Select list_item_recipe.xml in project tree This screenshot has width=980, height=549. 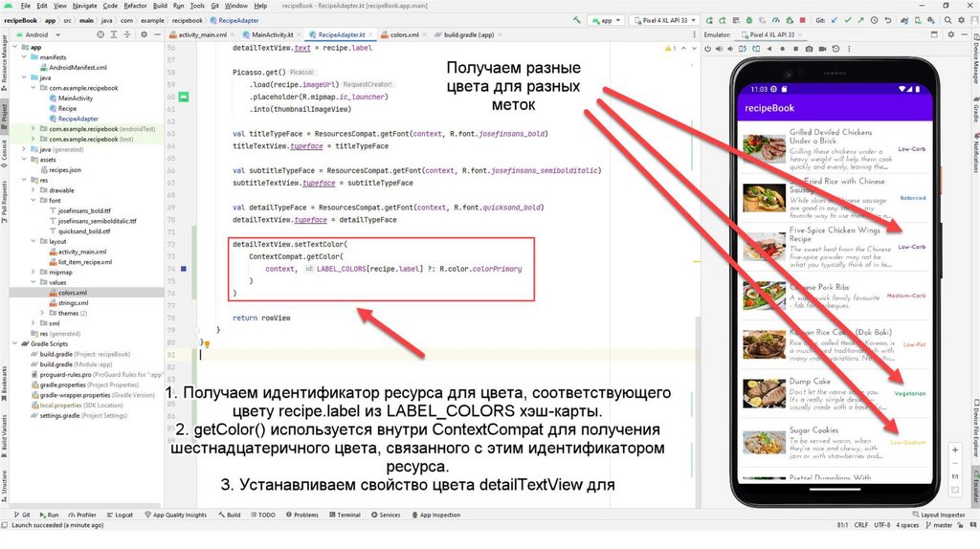[x=85, y=262]
